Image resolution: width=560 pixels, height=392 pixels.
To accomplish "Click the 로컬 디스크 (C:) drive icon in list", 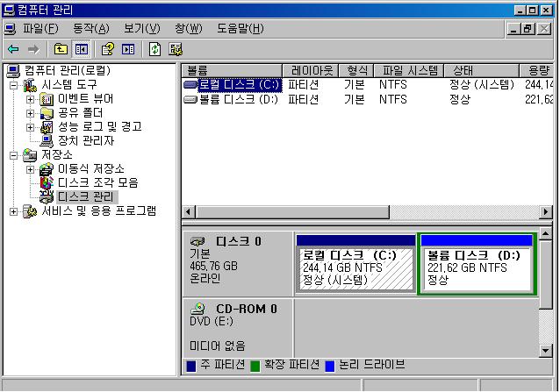I will (190, 85).
